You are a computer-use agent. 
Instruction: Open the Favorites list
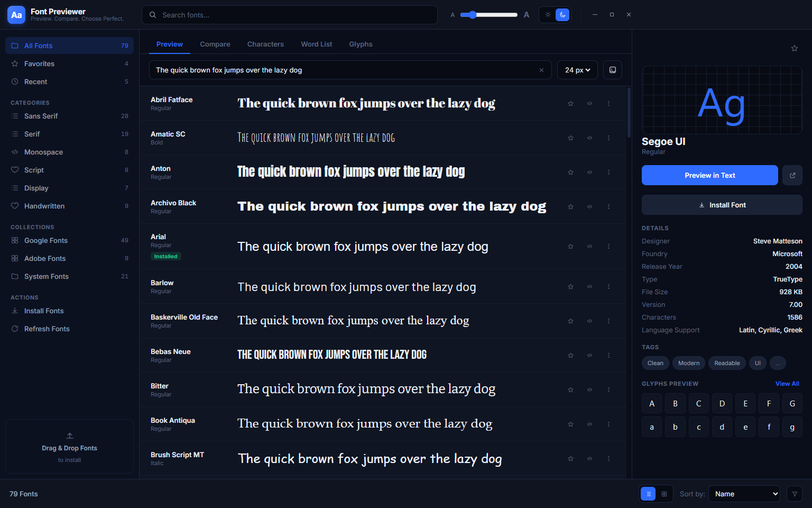coord(69,64)
